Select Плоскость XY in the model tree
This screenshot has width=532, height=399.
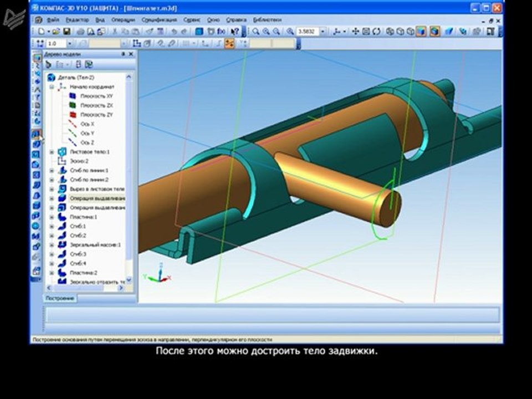pyautogui.click(x=96, y=96)
